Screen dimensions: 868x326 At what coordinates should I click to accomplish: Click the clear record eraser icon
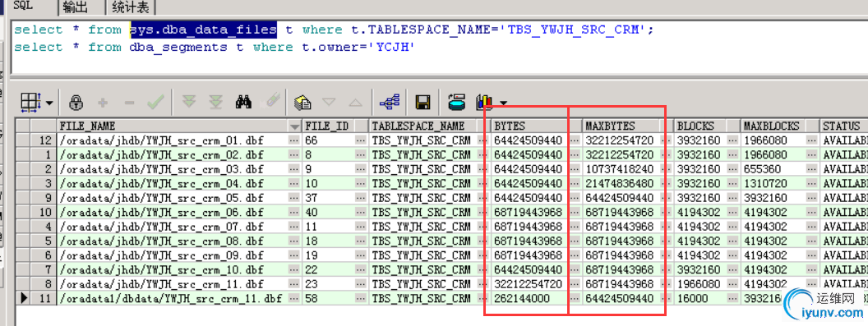coord(272,101)
